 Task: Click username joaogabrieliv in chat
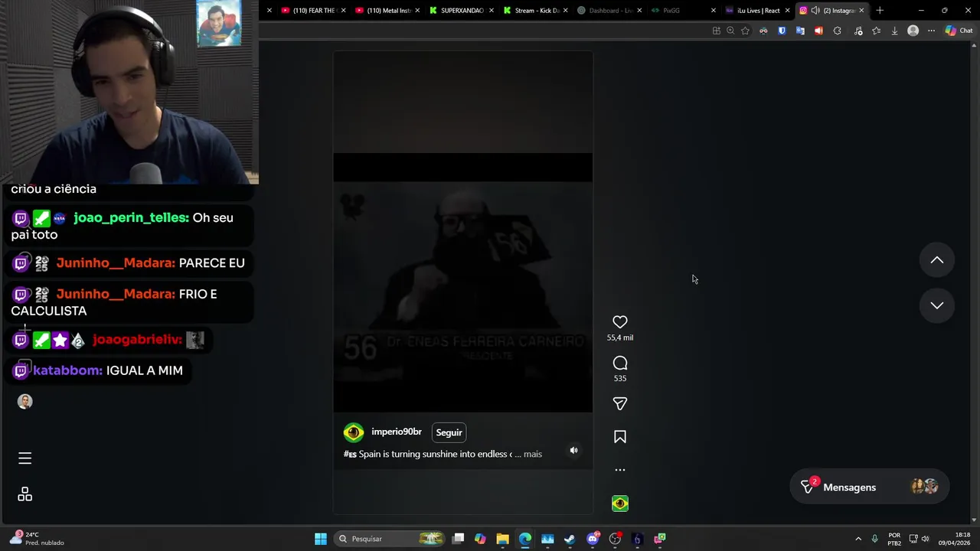click(x=137, y=340)
